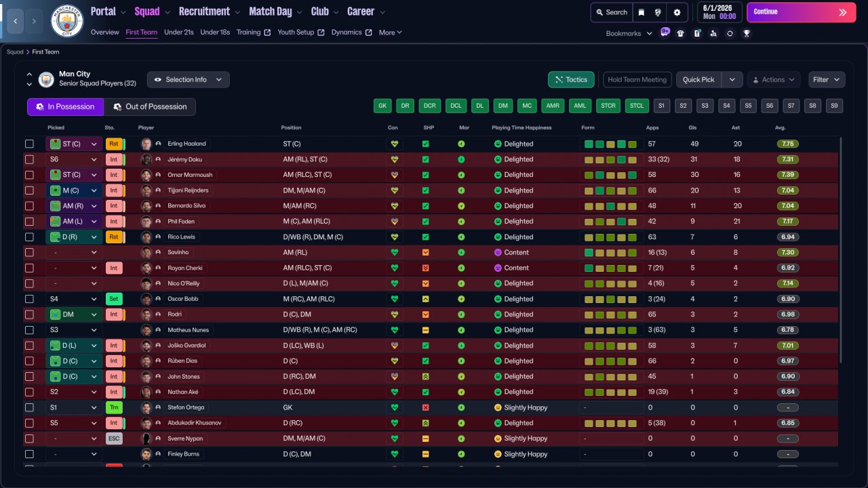Tick Erling Haaland's row checkbox
Screen dimensions: 868x488
tap(29, 144)
